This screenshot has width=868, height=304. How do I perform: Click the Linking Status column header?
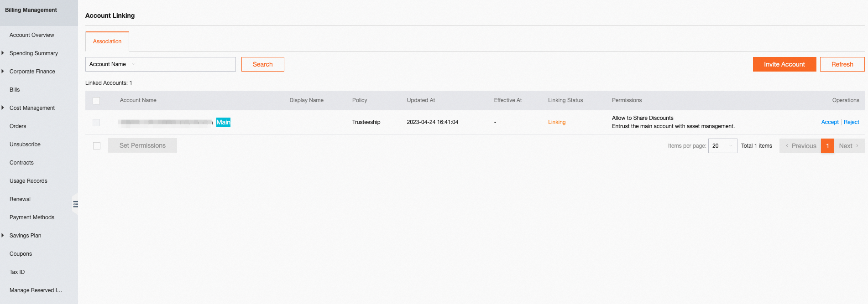coord(565,100)
